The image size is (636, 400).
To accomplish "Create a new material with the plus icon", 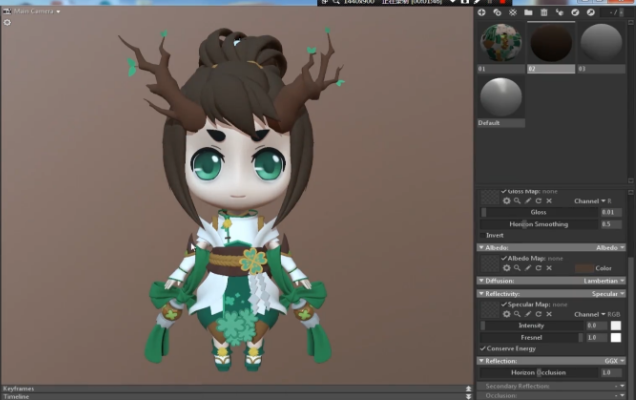I will 481,13.
